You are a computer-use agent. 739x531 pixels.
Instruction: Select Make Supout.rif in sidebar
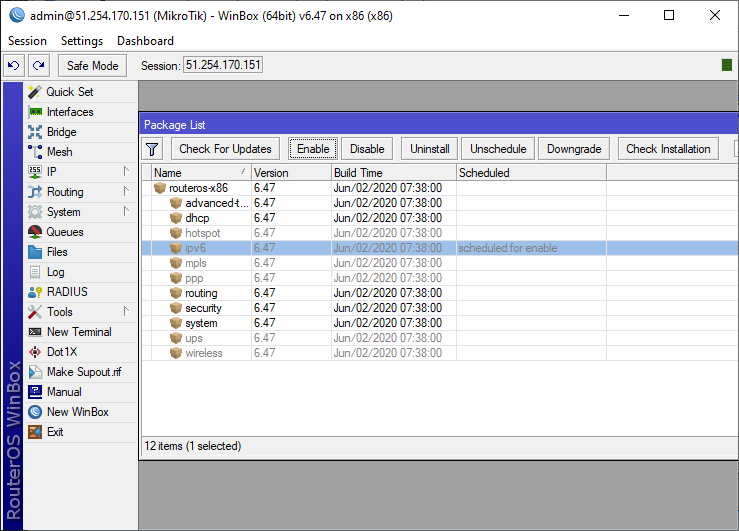(80, 372)
